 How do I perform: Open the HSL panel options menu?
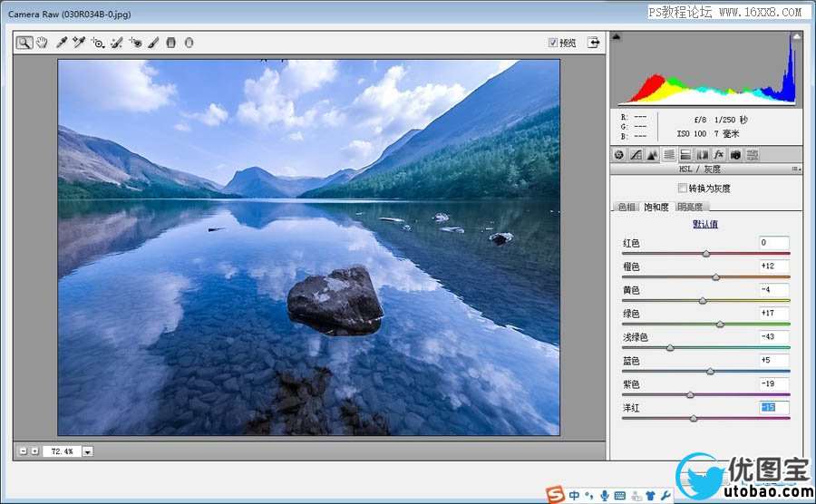click(x=796, y=169)
